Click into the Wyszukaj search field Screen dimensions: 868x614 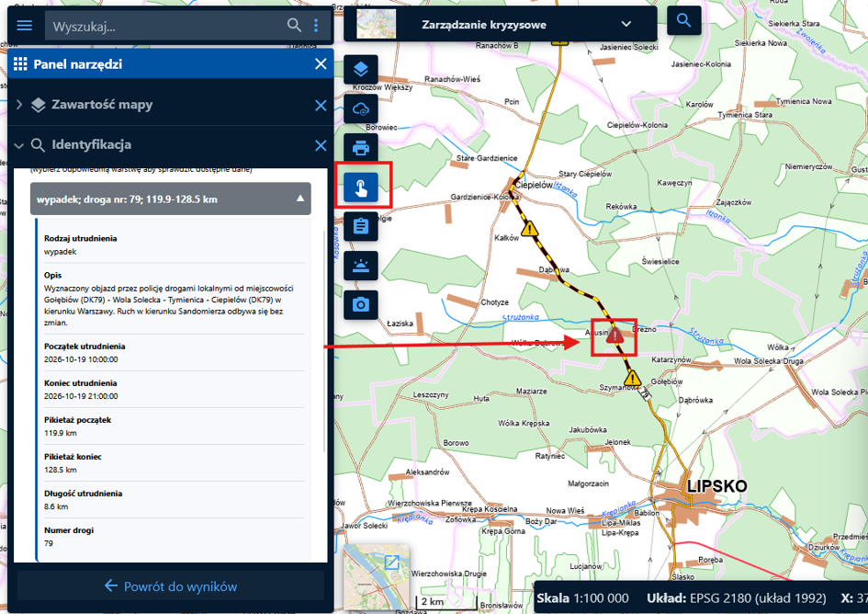coord(166,26)
